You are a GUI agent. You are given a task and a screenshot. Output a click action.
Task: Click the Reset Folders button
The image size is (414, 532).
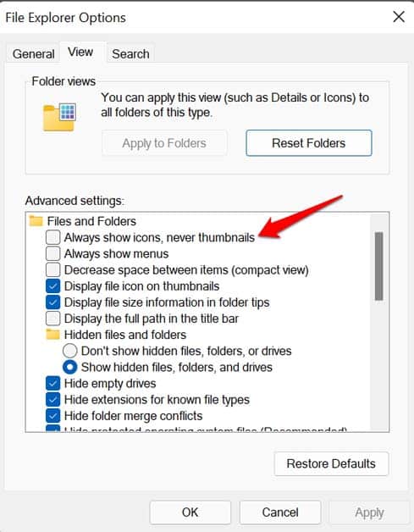click(309, 143)
